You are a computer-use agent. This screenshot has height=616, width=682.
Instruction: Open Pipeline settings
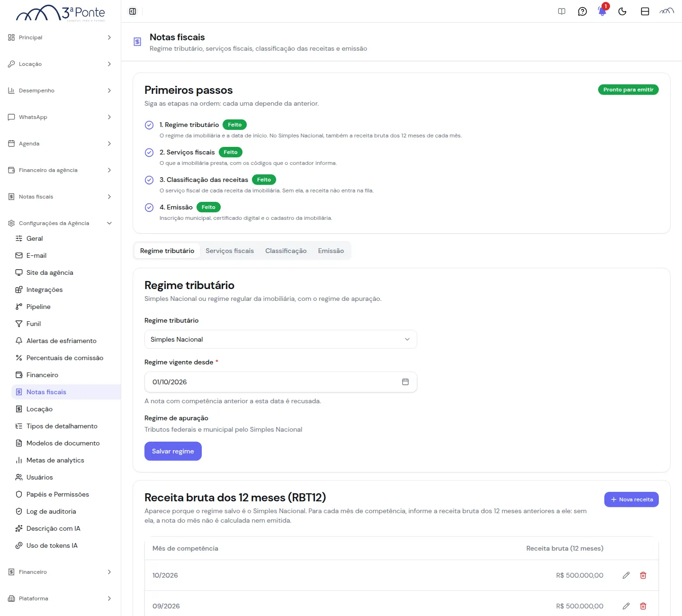point(66,307)
